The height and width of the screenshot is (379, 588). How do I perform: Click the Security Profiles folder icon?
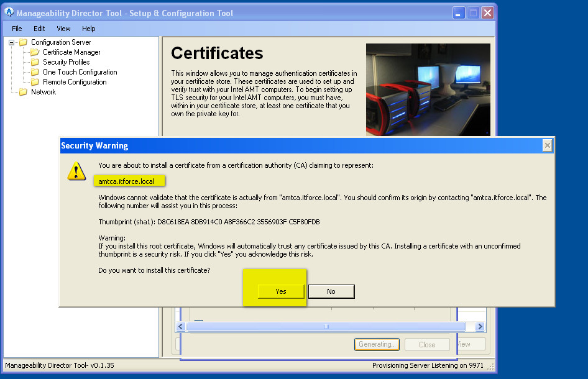click(35, 62)
